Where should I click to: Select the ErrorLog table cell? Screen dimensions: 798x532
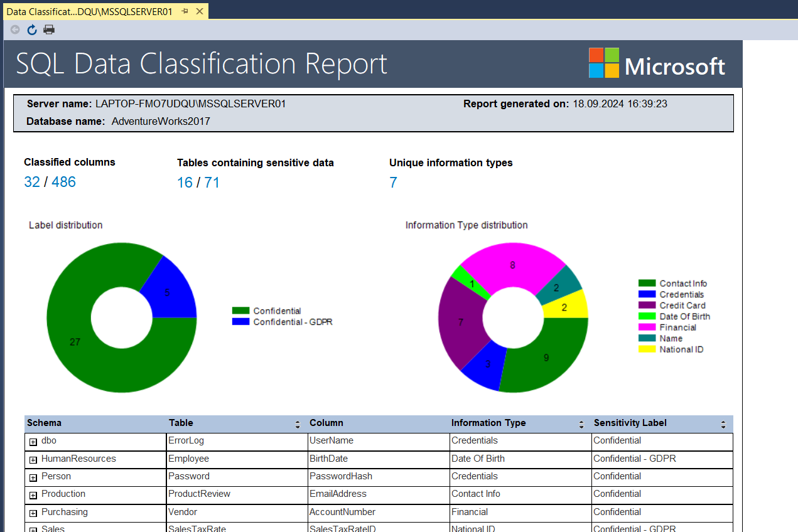point(237,442)
